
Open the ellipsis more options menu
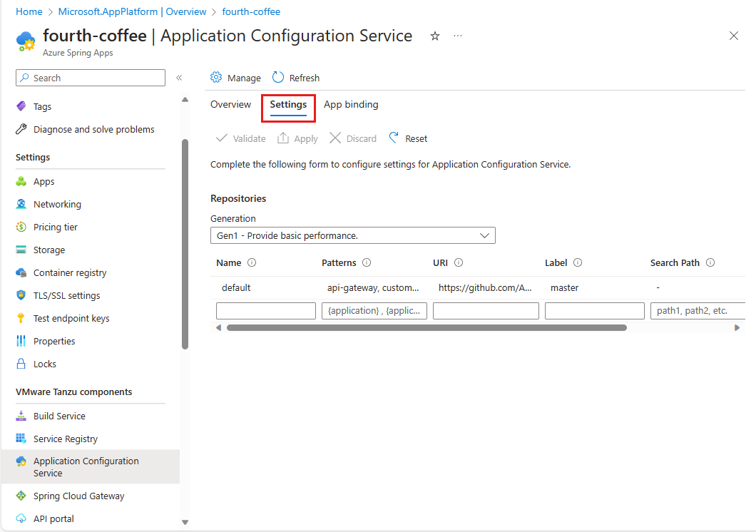click(x=458, y=36)
